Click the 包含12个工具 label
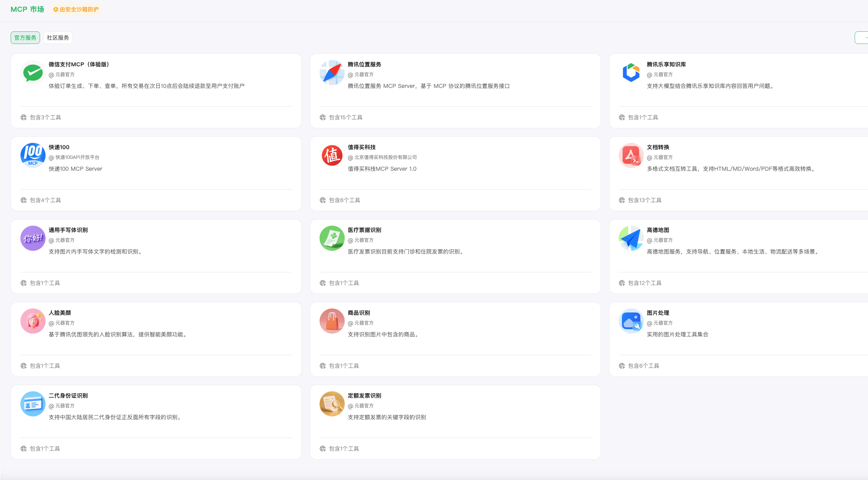The image size is (868, 480). (645, 283)
